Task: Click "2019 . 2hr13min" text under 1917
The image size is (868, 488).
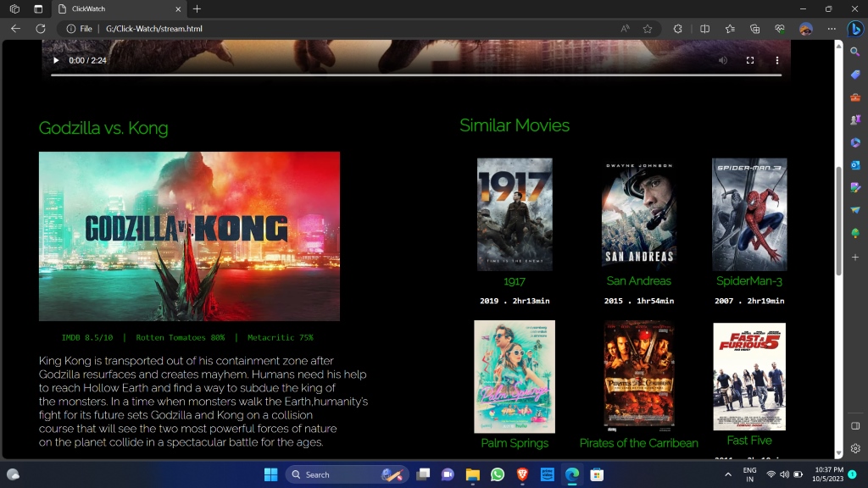Action: click(x=515, y=301)
